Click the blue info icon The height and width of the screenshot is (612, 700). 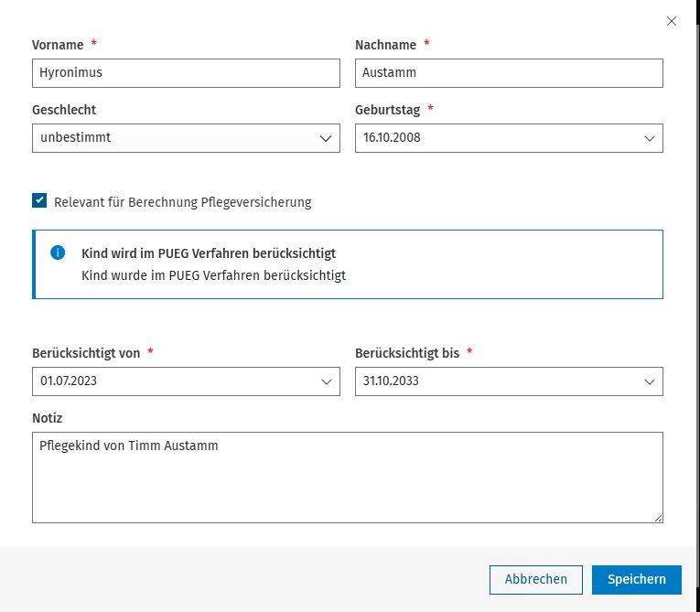pos(58,252)
